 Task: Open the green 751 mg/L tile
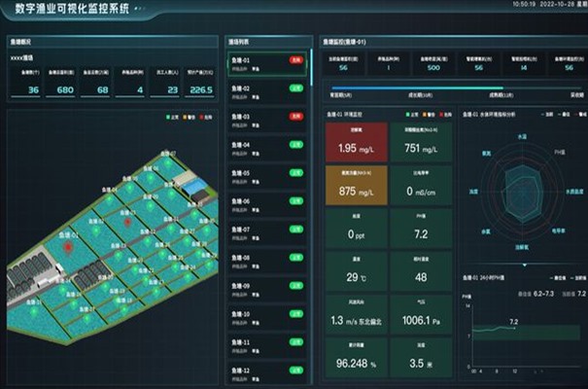421,142
